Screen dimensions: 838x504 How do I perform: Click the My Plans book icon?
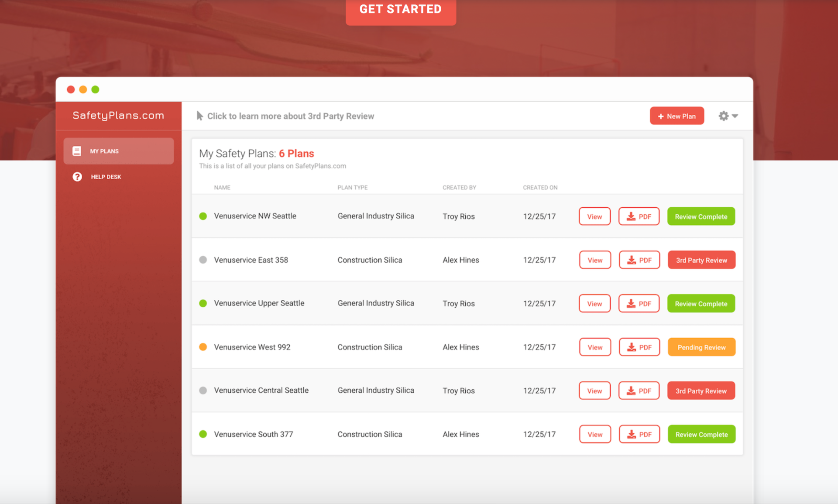coord(77,151)
